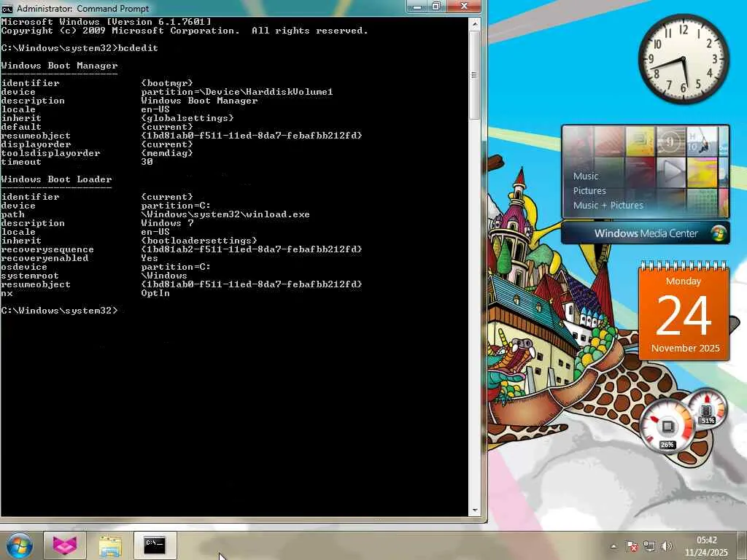This screenshot has height=560, width=747.
Task: Choose Music in the Media Center gadget
Action: point(586,176)
